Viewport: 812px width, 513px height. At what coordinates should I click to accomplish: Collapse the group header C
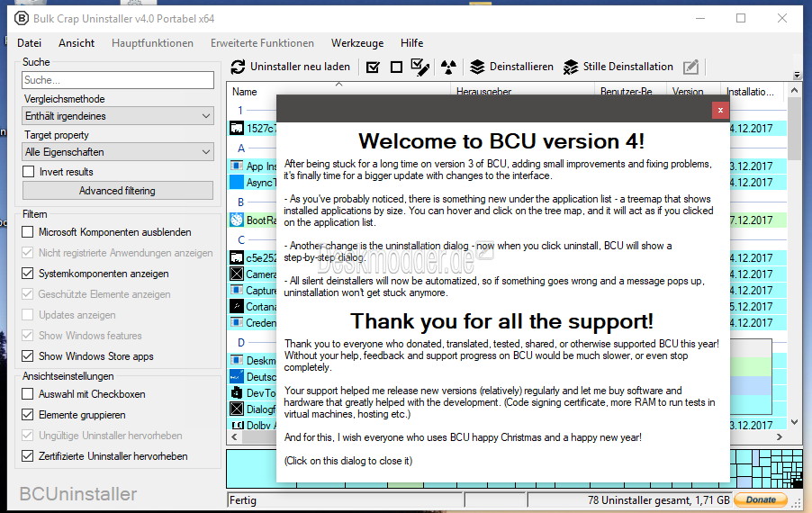(x=240, y=240)
